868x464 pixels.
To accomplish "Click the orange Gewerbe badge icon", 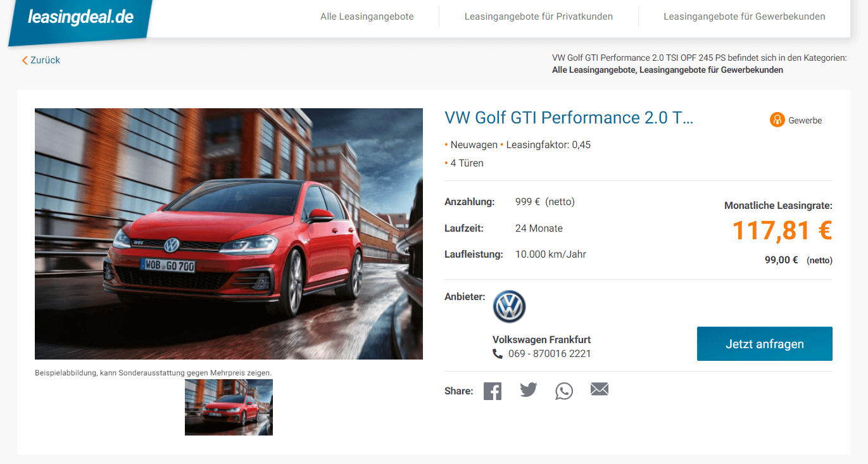I will pyautogui.click(x=777, y=120).
